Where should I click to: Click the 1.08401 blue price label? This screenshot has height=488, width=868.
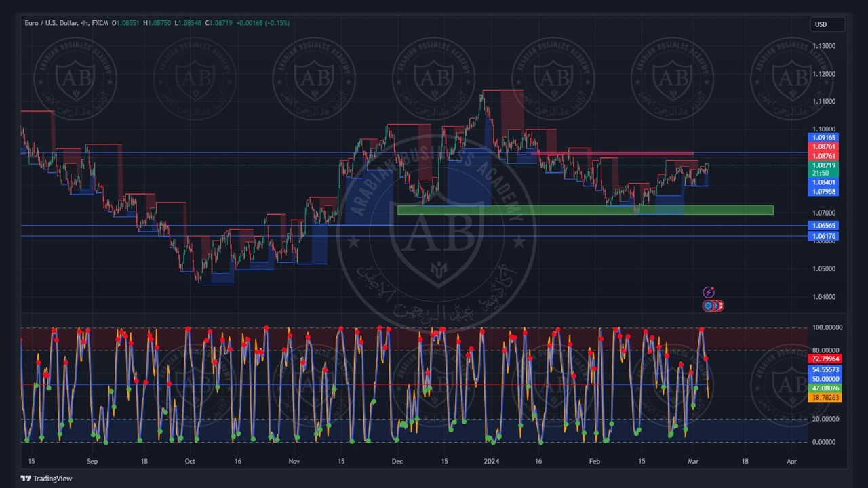(825, 182)
